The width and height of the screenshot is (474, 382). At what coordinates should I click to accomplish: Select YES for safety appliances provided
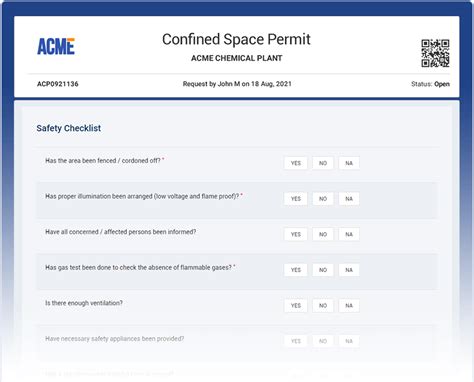coord(296,341)
